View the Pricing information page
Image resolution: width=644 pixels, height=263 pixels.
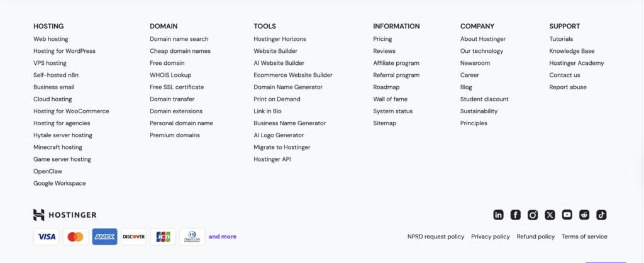point(382,39)
